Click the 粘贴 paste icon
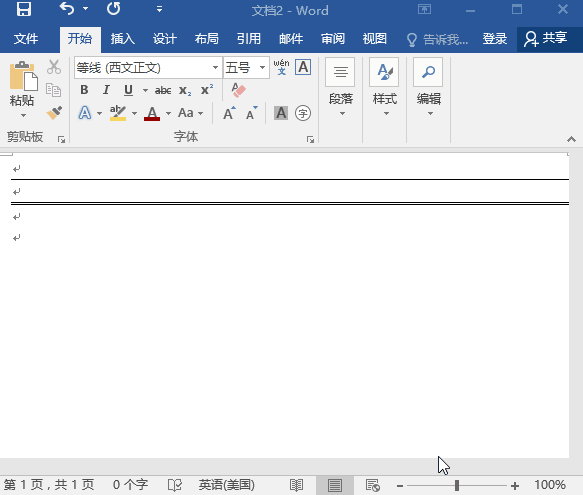The image size is (583, 495). point(23,76)
